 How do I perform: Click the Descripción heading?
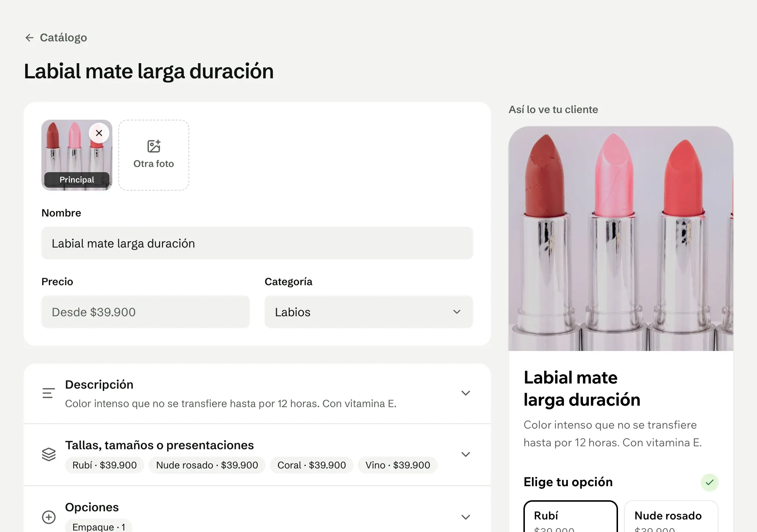[99, 385]
